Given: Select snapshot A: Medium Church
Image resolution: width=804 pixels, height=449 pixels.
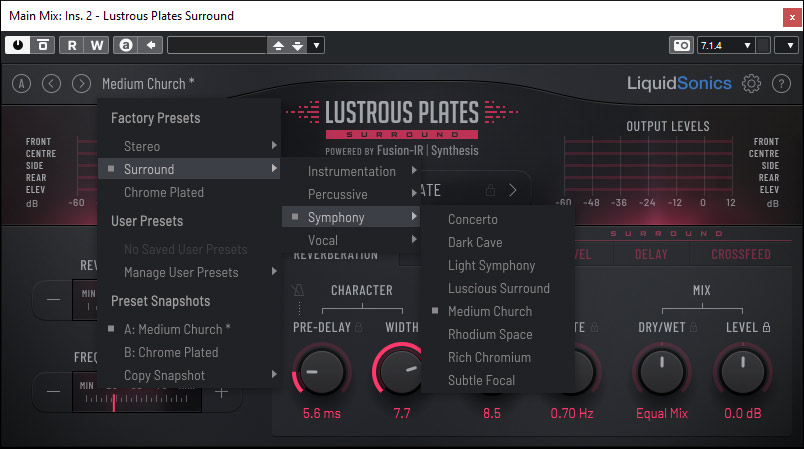Looking at the screenshot, I should pyautogui.click(x=189, y=329).
